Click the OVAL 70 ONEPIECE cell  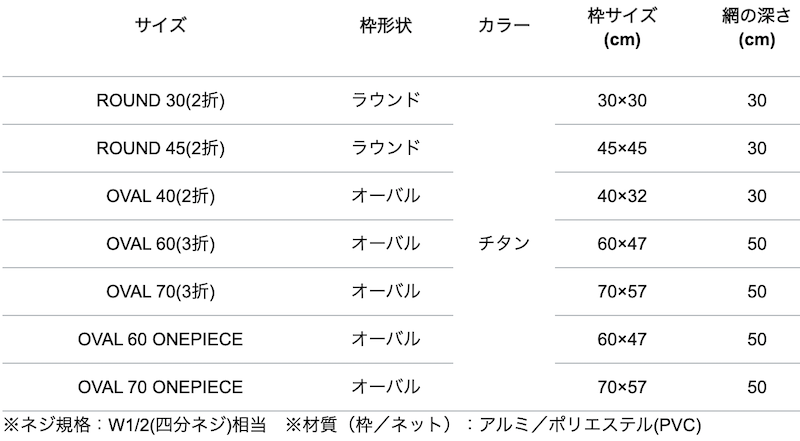160,387
